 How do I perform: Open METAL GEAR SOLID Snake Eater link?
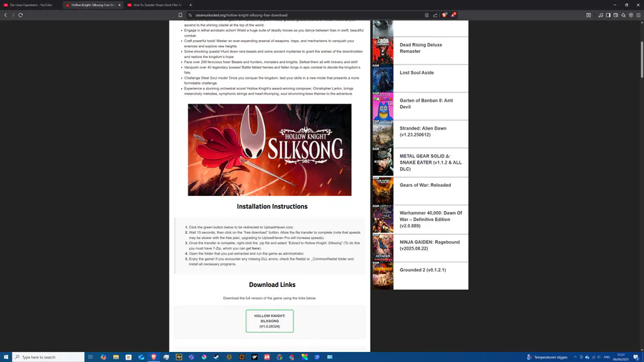click(431, 162)
